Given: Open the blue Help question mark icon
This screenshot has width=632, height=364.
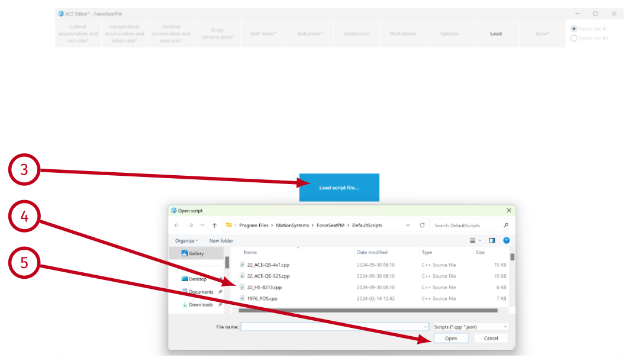Looking at the screenshot, I should click(506, 240).
